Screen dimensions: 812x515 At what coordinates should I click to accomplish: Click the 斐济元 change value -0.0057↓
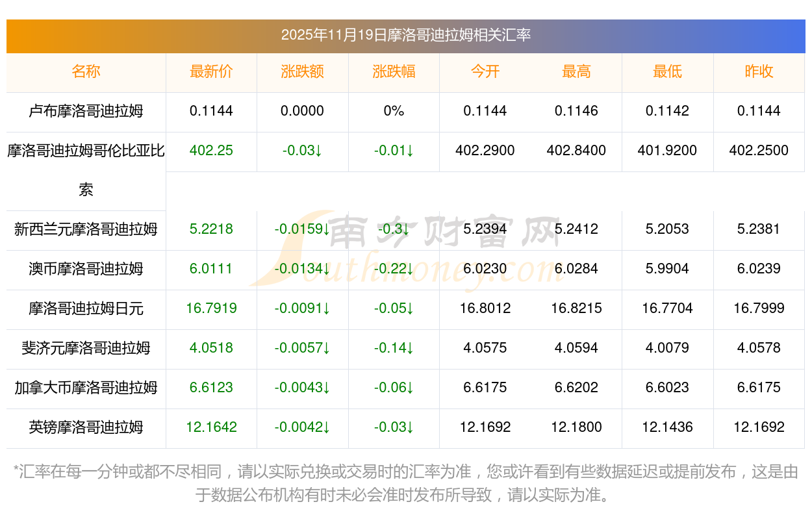click(302, 348)
